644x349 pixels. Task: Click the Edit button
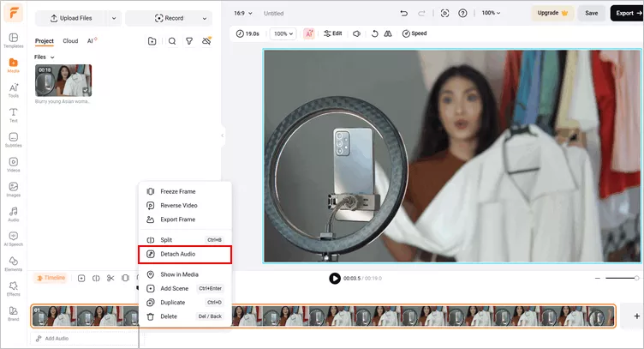click(x=332, y=33)
